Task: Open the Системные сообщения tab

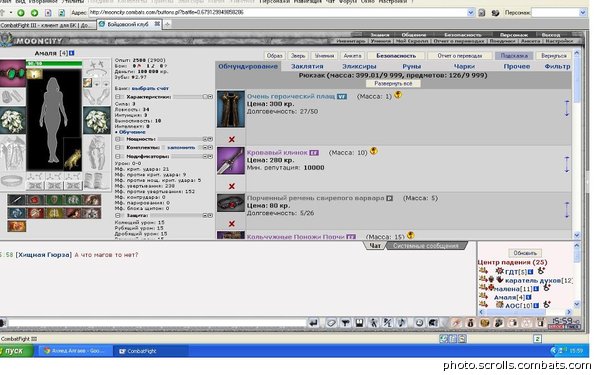Action: point(426,246)
